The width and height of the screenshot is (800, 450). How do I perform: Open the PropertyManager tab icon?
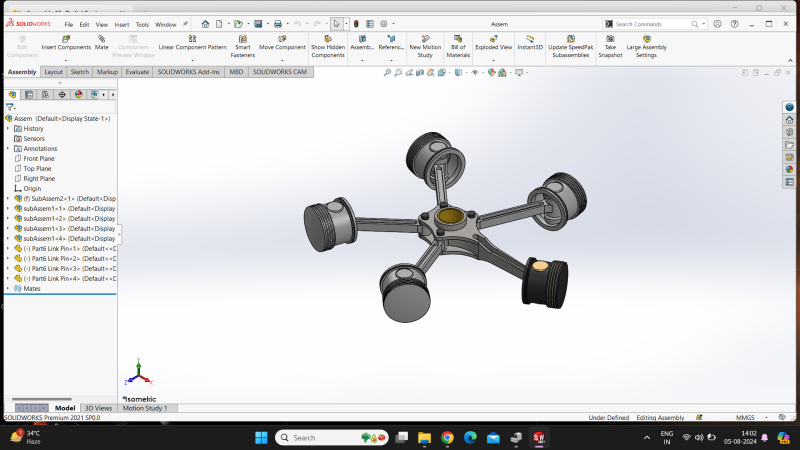pos(29,94)
